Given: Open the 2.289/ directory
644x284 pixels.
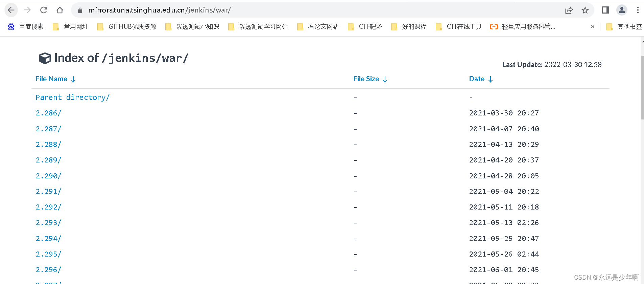Looking at the screenshot, I should (x=49, y=160).
